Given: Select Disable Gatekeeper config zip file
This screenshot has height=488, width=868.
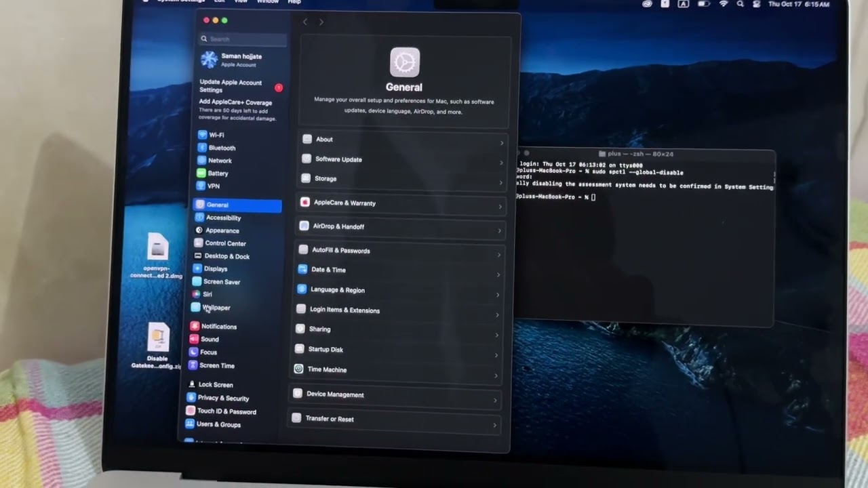Looking at the screenshot, I should (x=157, y=346).
